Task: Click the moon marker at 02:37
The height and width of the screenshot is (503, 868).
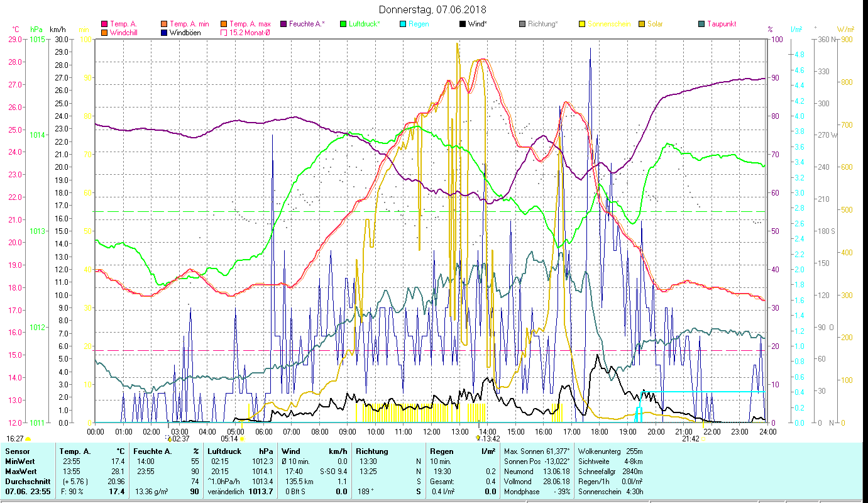Action: (168, 438)
